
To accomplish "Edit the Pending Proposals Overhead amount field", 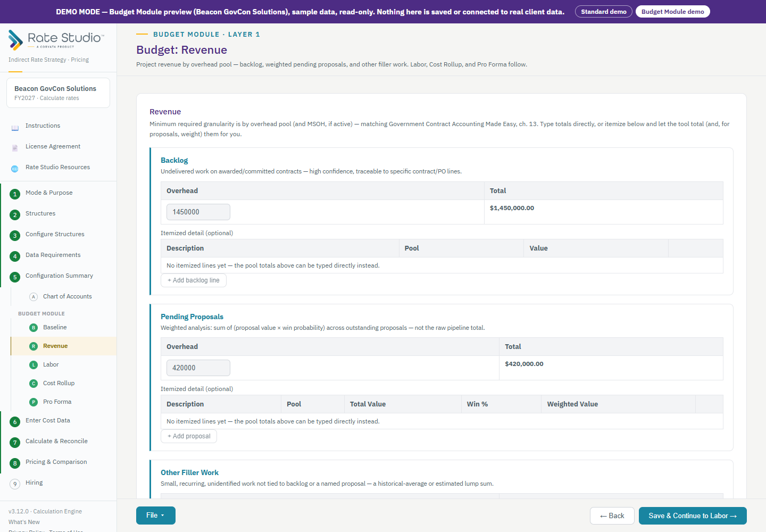I will 198,368.
